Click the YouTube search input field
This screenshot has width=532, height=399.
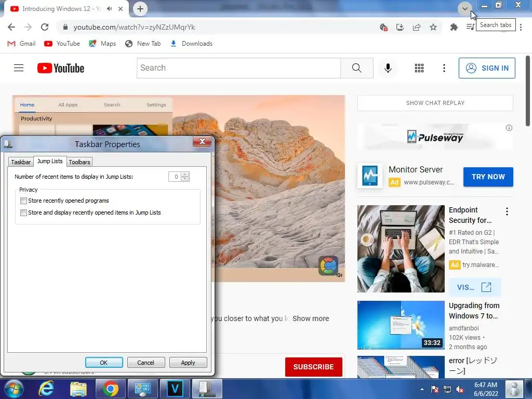click(x=238, y=68)
